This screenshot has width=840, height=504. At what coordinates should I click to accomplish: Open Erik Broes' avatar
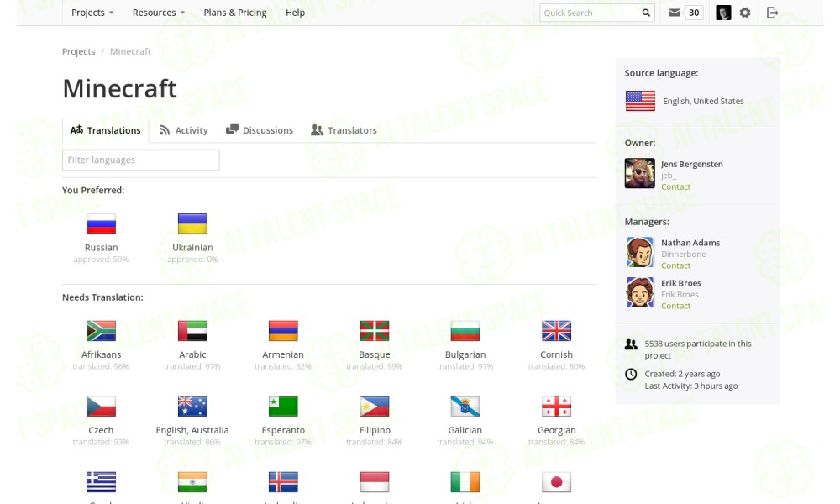click(639, 292)
